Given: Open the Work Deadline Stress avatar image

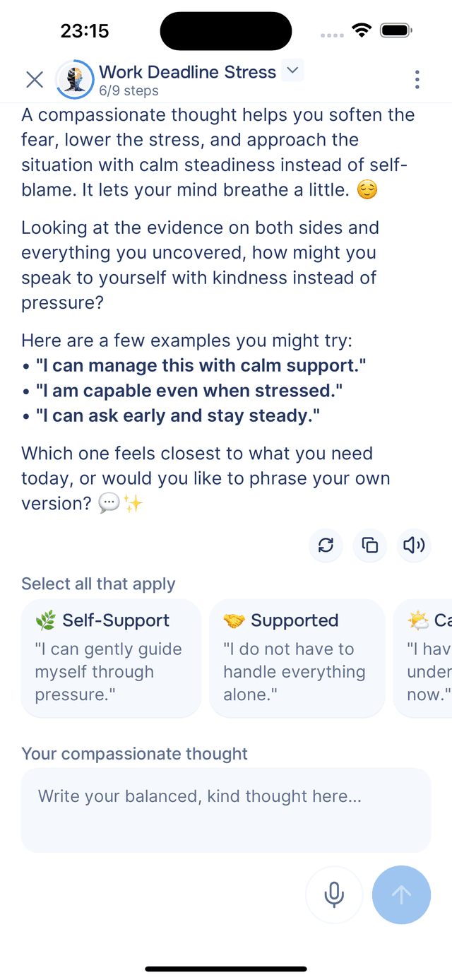Looking at the screenshot, I should click(x=74, y=79).
